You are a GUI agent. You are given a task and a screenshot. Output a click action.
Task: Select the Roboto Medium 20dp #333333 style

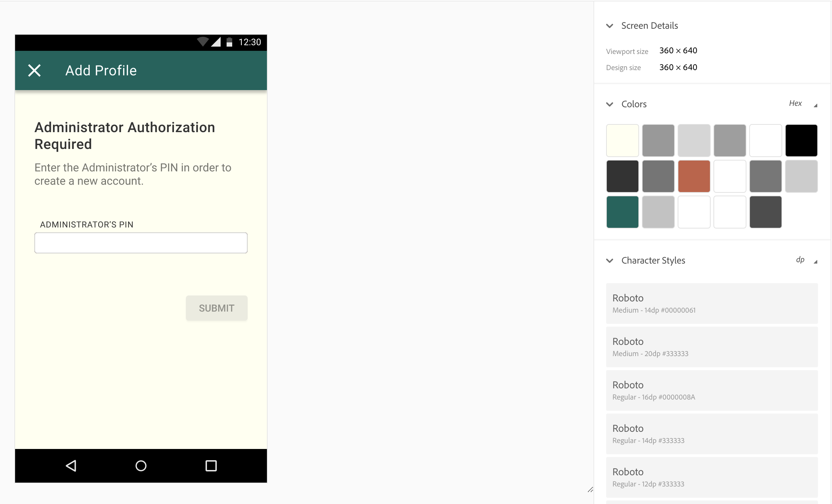[712, 347]
